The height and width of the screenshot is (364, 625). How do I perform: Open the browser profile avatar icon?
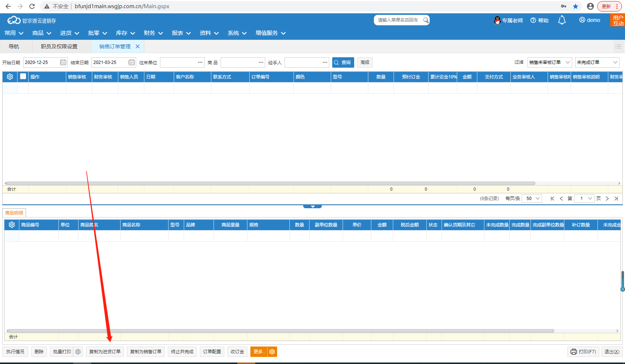pos(590,6)
